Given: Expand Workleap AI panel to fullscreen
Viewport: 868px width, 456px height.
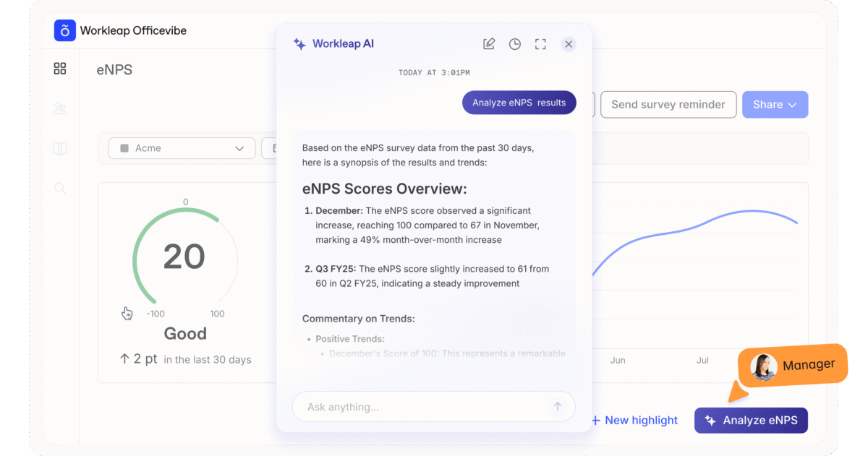Looking at the screenshot, I should coord(540,44).
